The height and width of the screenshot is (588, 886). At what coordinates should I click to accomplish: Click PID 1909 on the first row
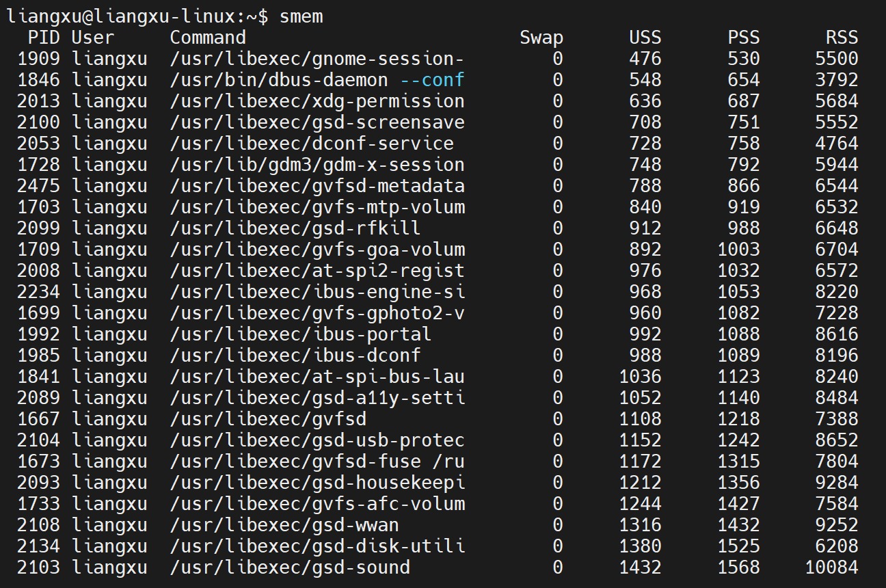[44, 59]
